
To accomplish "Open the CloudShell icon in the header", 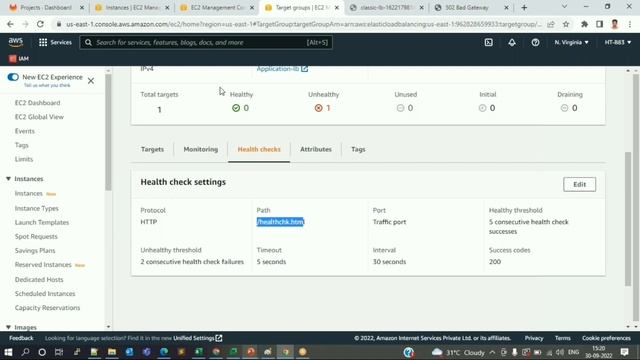I will pyautogui.click(x=489, y=42).
